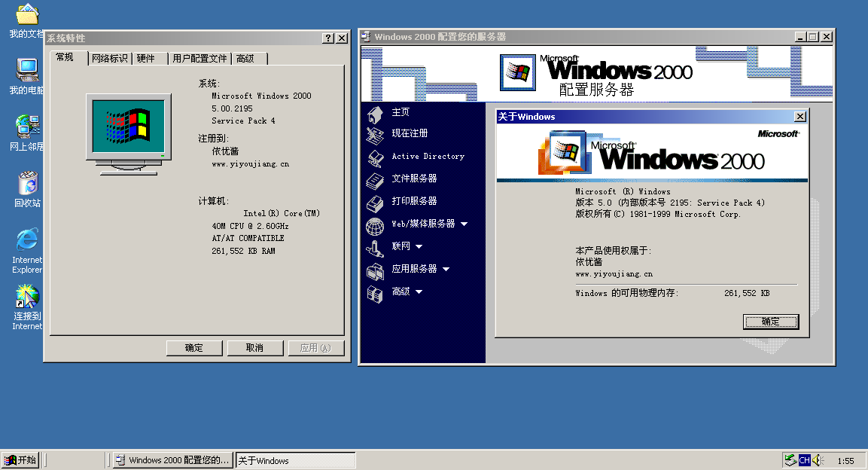Click the 261,552 KB RAM text

pos(244,251)
